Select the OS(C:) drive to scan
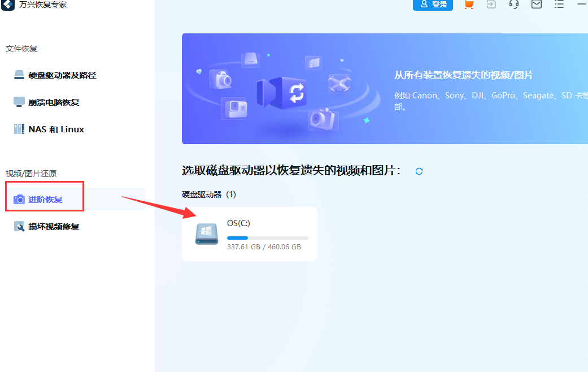The width and height of the screenshot is (588, 372). coord(249,233)
